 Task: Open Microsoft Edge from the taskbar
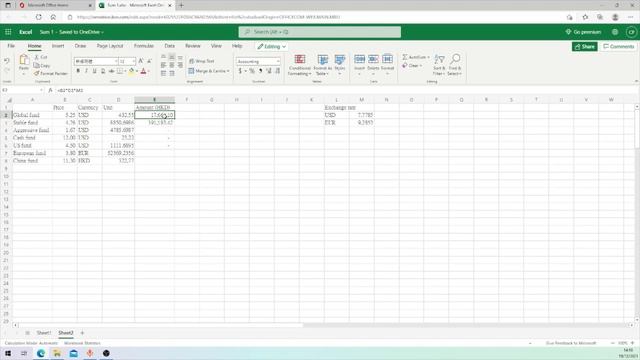click(x=41, y=353)
